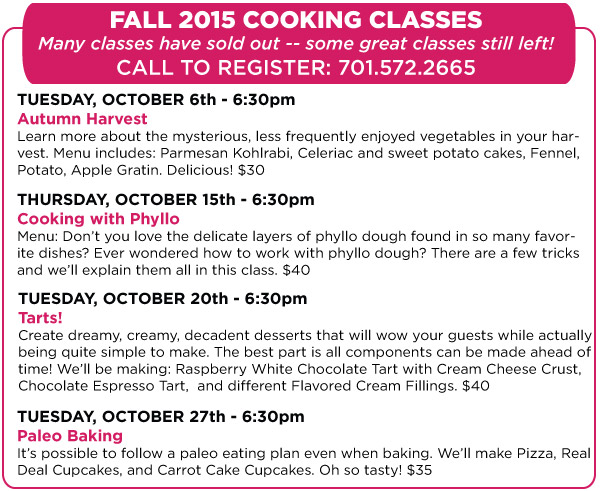Click the 'Many classes have sold out' subtitle
This screenshot has height=491, width=600.
(x=296, y=44)
